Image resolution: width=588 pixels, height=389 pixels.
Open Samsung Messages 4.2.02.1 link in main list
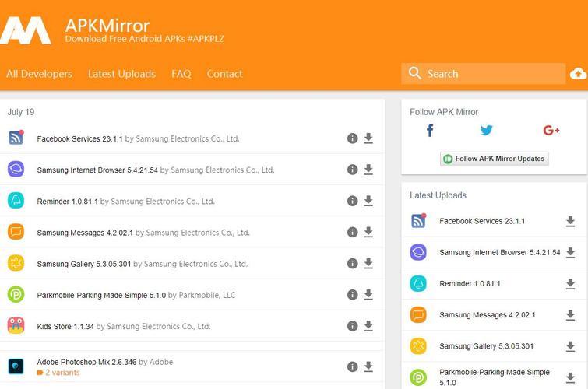85,233
